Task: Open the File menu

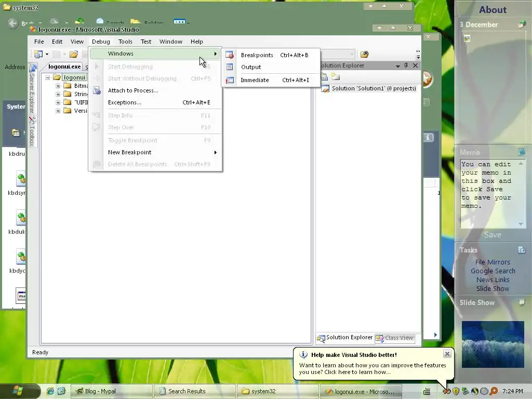Action: click(39, 42)
